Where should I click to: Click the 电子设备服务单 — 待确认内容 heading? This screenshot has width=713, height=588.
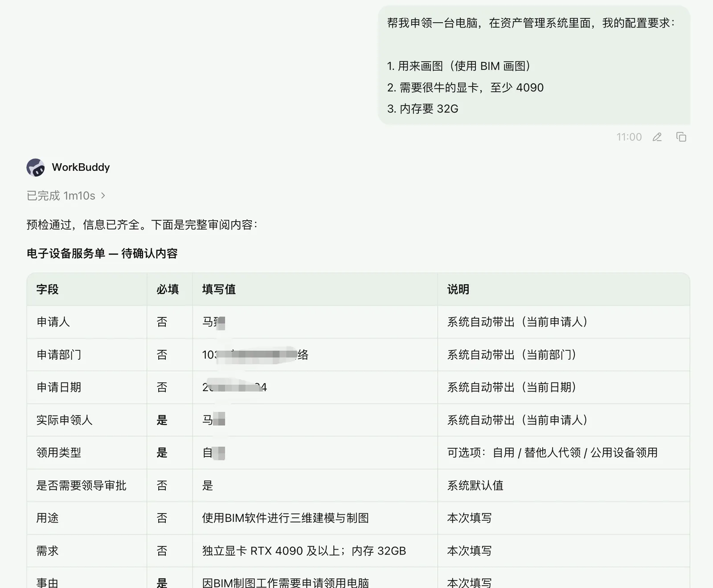(x=102, y=254)
